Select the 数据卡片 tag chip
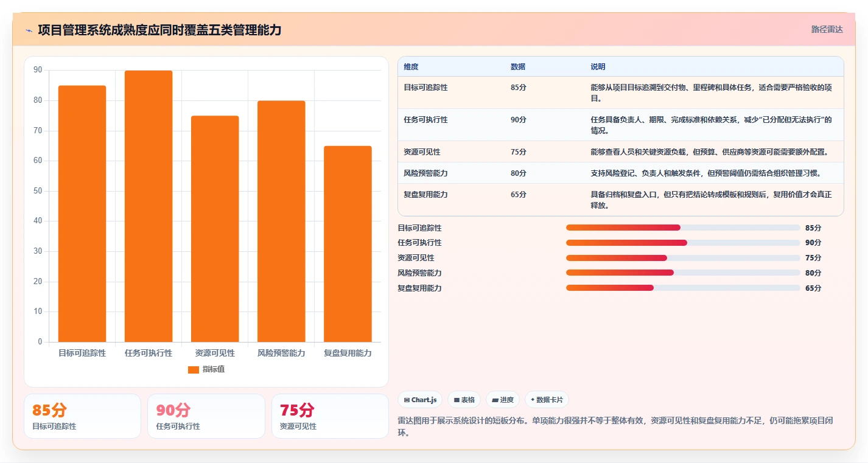The image size is (868, 463). (547, 400)
